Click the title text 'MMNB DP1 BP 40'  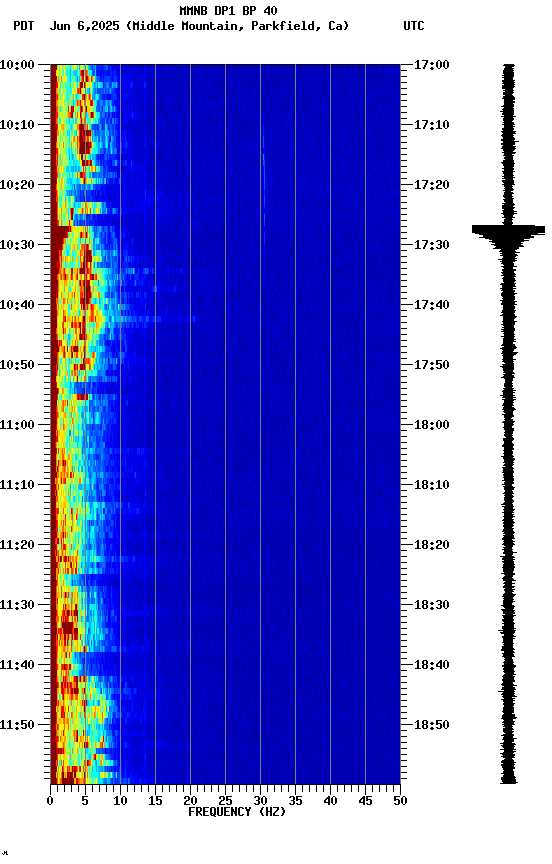pos(228,10)
